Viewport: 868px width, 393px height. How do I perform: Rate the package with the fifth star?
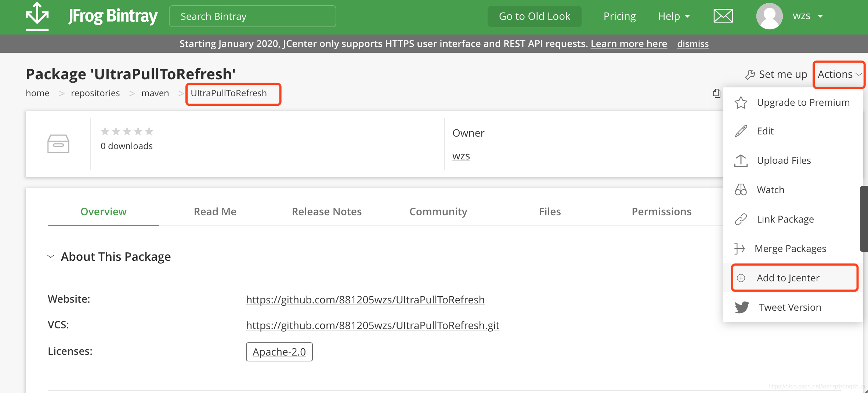[x=149, y=131]
